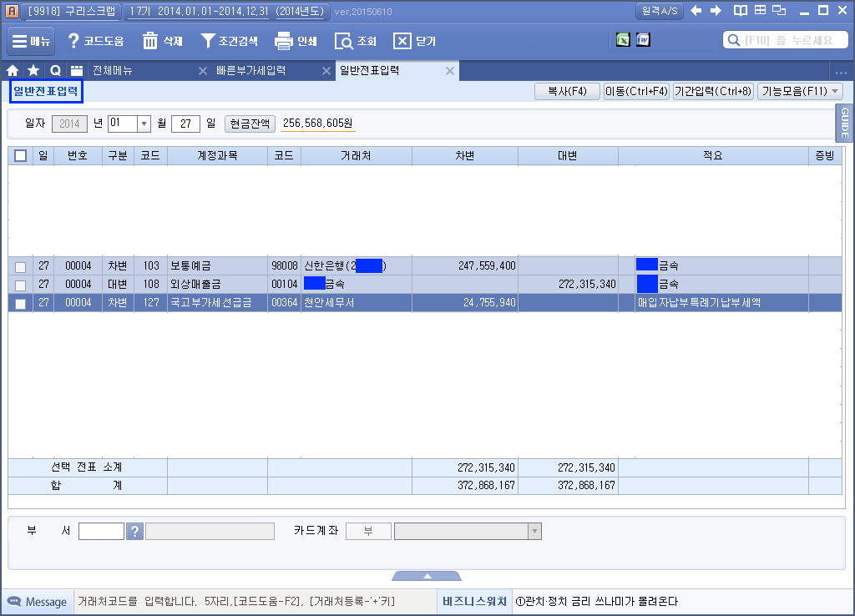The width and height of the screenshot is (855, 616).
Task: Check the 외상매출금 row checkbox
Action: [x=21, y=285]
